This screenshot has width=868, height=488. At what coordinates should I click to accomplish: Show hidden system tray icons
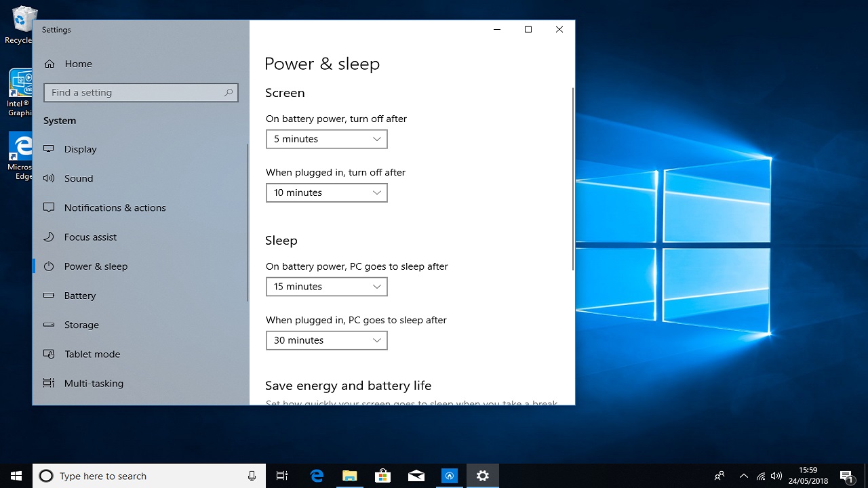(x=743, y=476)
